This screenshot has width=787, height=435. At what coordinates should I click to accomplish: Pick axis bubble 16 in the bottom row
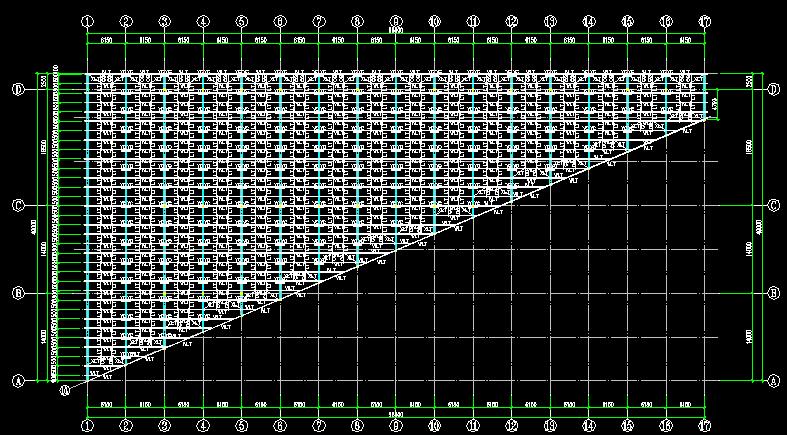point(666,426)
